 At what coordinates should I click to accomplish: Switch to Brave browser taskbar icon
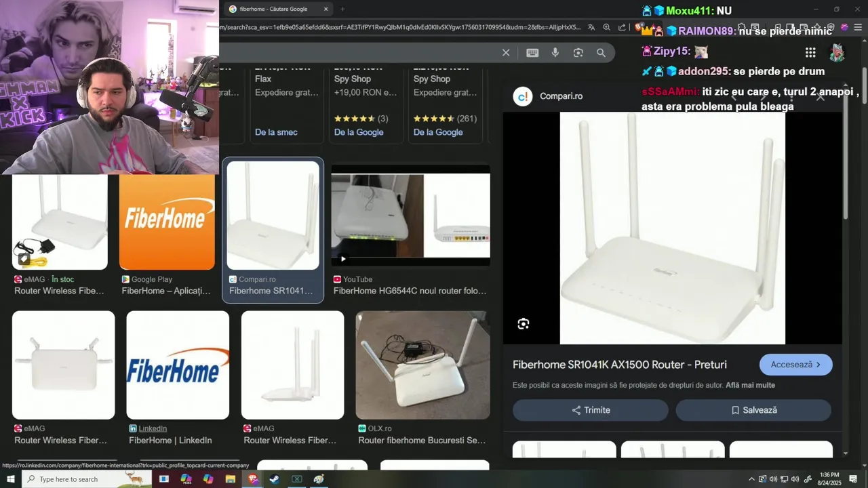(x=253, y=479)
